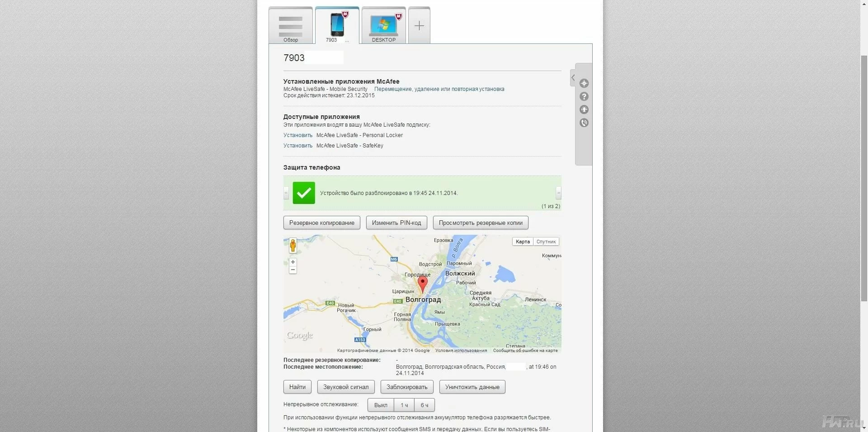Open the Google logo on the map
Screen dimensions: 868x432
[300, 335]
